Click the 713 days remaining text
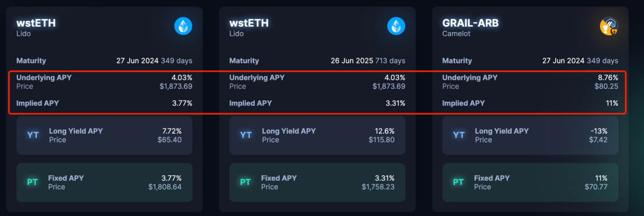 389,61
